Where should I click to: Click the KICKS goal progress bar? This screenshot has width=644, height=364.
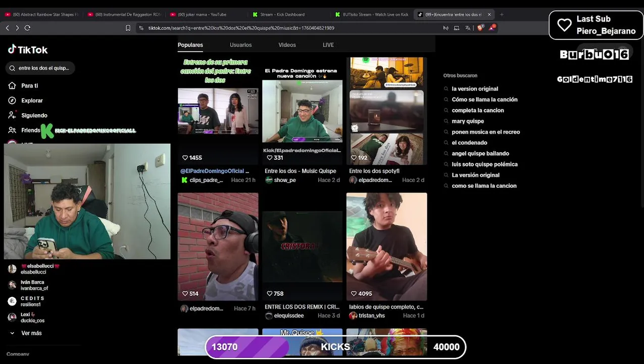[335, 347]
